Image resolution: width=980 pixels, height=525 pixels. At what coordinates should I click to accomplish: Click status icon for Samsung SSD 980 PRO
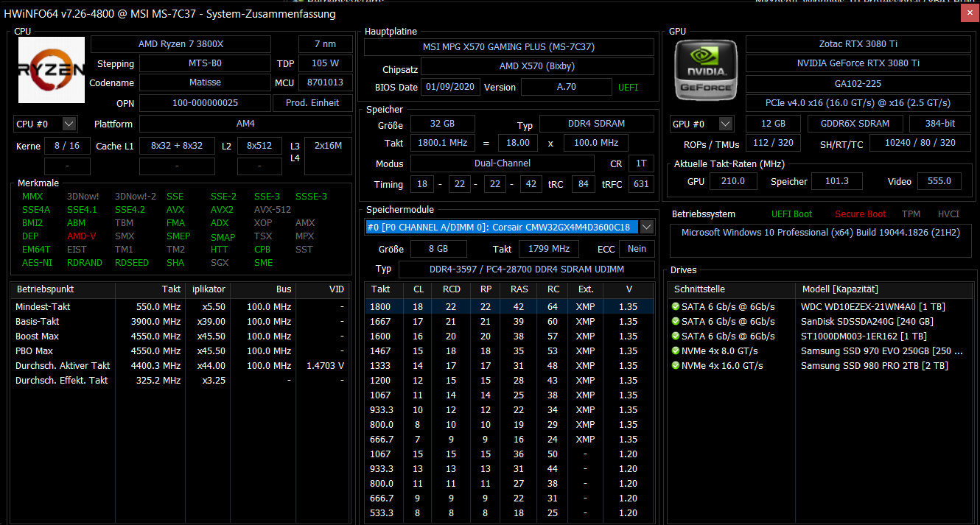[676, 365]
